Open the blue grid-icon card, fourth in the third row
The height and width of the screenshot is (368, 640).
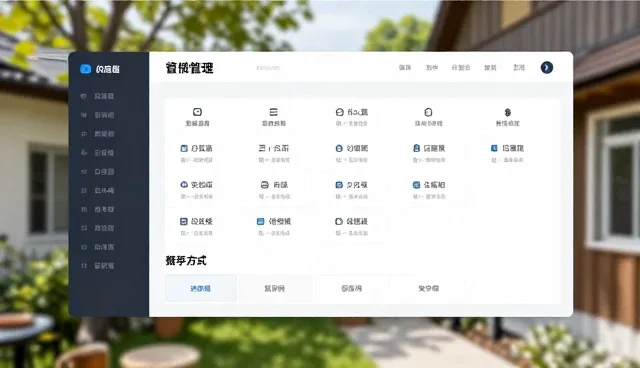coord(429,190)
